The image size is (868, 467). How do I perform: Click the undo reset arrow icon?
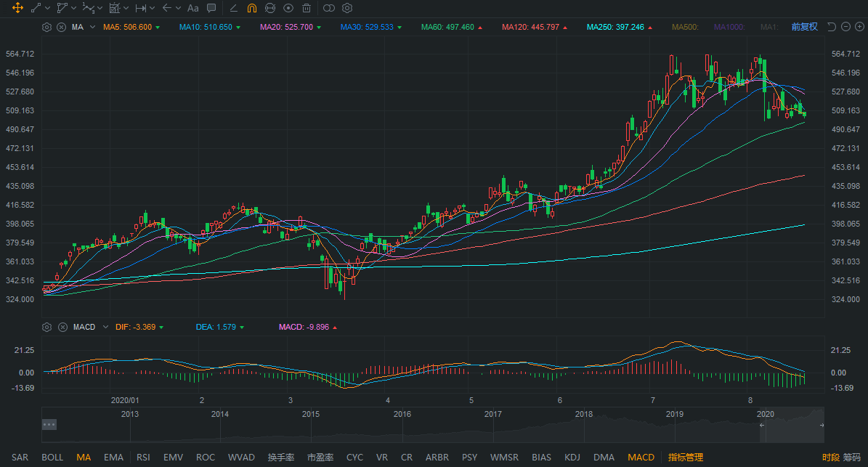point(832,27)
